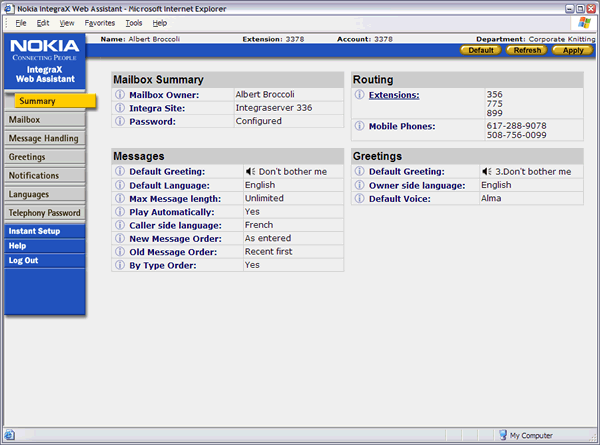
Task: Go to the Mailbox section
Action: tap(45, 119)
